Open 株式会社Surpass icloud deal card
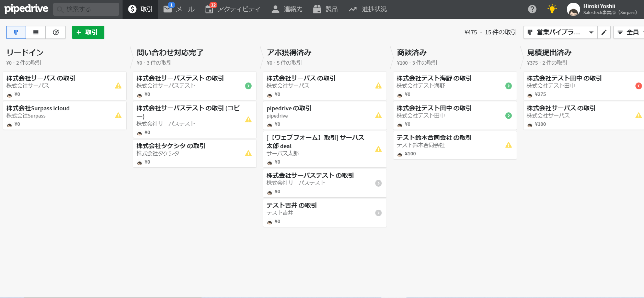Screen dimensions: 644x298 click(x=65, y=115)
